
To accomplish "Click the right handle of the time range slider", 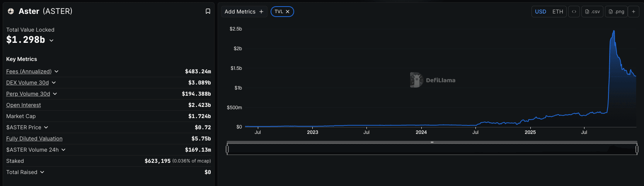I will [x=637, y=149].
